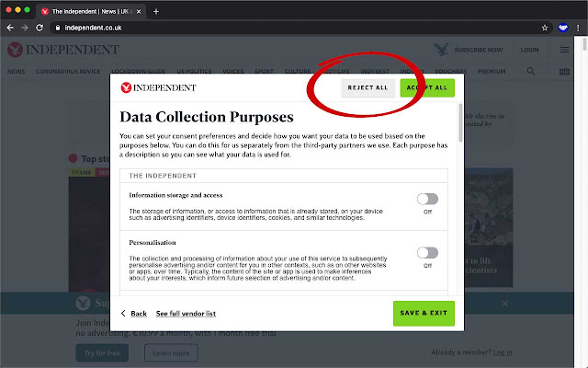Screen dimensions: 588x368
Task: Click the consent dialog scrollbar
Action: [x=460, y=123]
